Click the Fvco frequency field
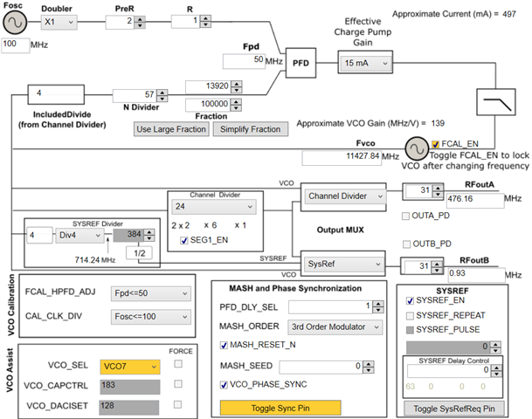Image resolution: width=532 pixels, height=419 pixels. tap(342, 157)
